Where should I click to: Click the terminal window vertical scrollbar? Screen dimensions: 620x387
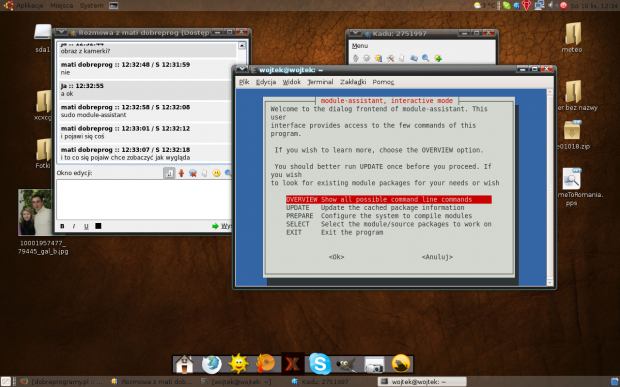550,187
